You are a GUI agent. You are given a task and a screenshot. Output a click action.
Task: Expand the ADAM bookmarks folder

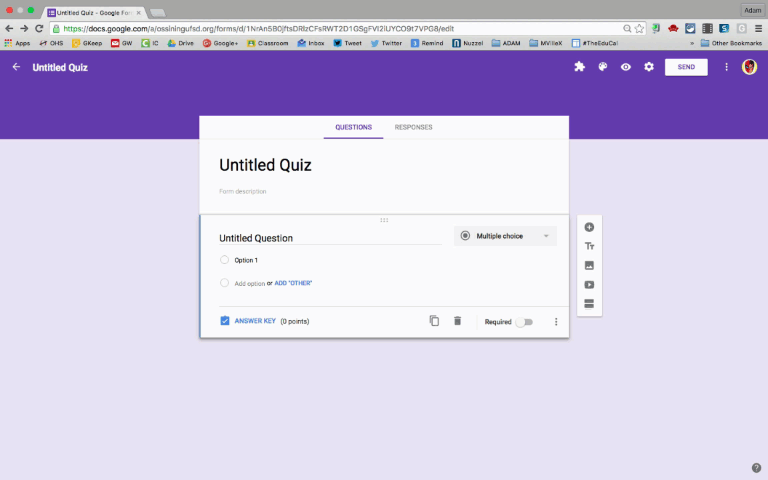[506, 43]
